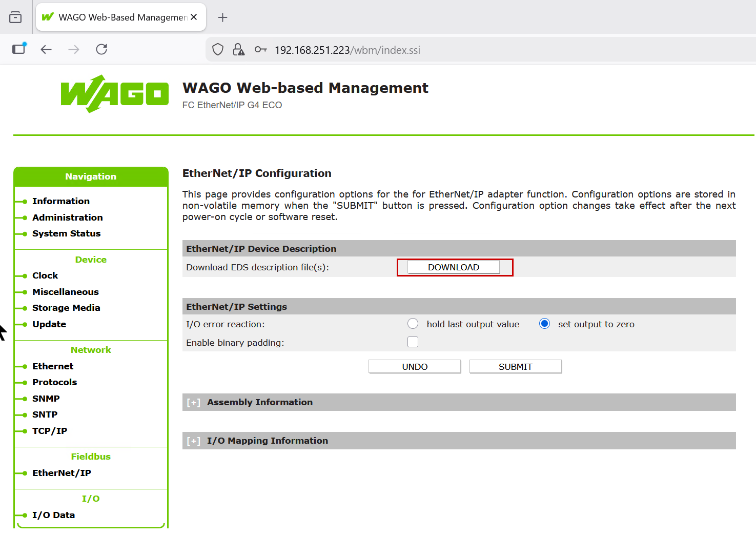Click the saved password key icon
The image size is (756, 554).
tap(260, 50)
